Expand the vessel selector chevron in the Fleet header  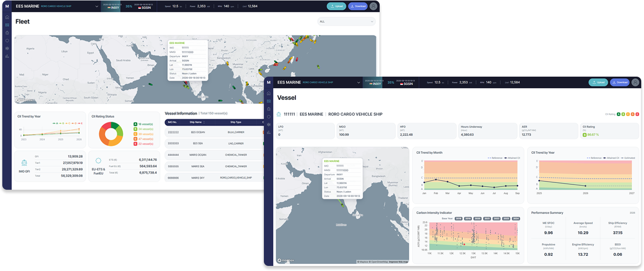(97, 6)
